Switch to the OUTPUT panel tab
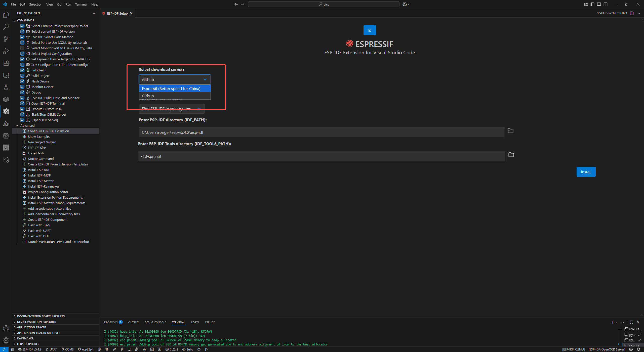This screenshot has width=644, height=352. point(133,322)
